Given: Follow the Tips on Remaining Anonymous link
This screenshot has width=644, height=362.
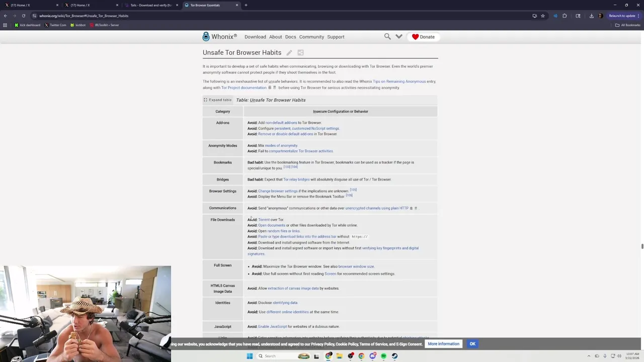Looking at the screenshot, I should pyautogui.click(x=399, y=81).
